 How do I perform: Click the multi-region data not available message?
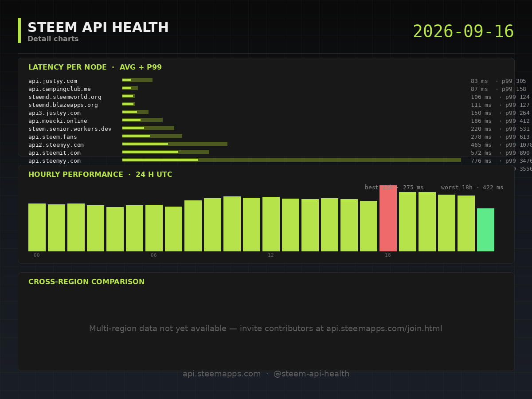266,329
